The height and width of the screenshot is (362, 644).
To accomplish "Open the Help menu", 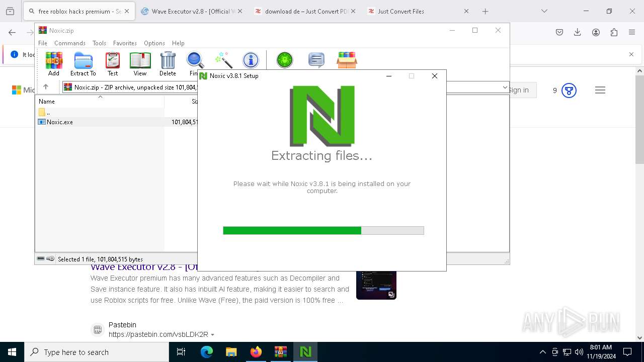I will pyautogui.click(x=178, y=43).
